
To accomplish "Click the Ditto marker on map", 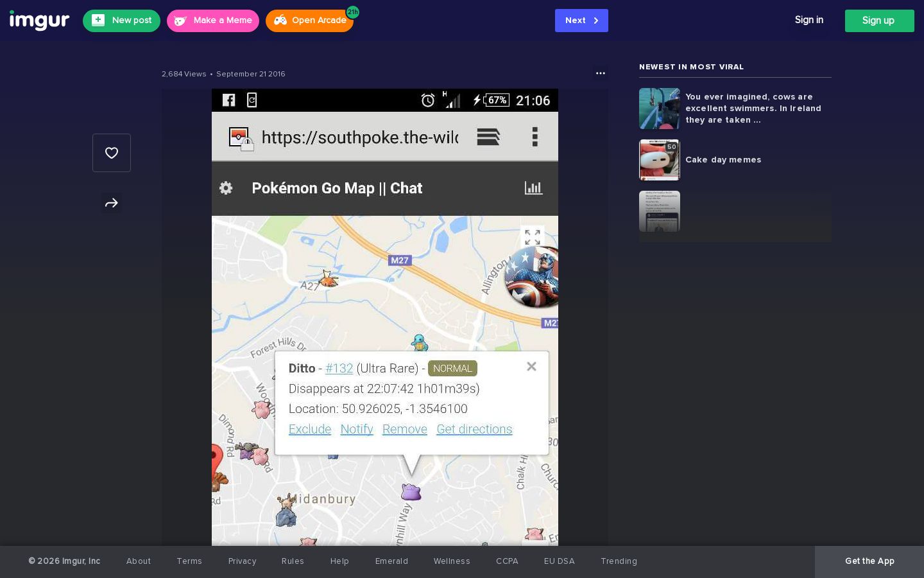I will (x=411, y=492).
